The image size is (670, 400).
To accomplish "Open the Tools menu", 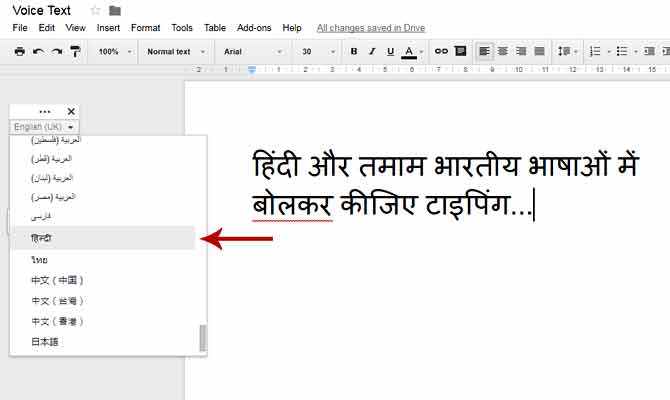I will pyautogui.click(x=182, y=28).
